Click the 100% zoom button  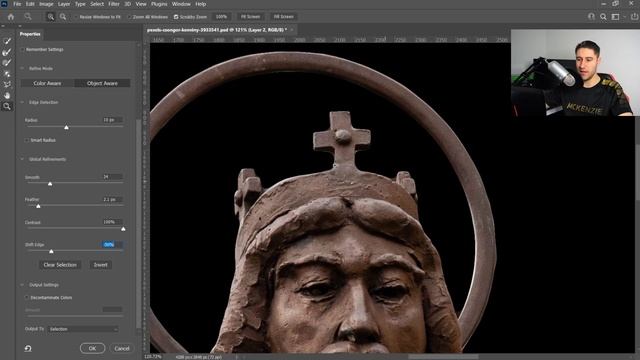coord(221,17)
